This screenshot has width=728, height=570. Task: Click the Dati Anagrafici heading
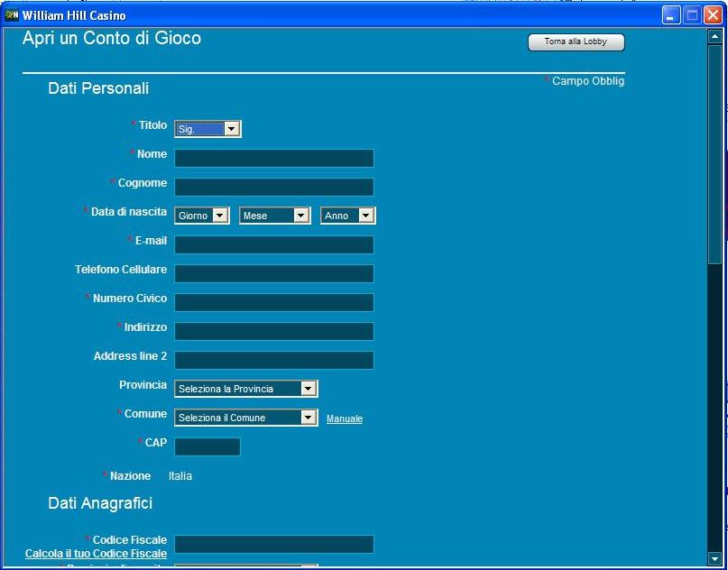coord(100,503)
